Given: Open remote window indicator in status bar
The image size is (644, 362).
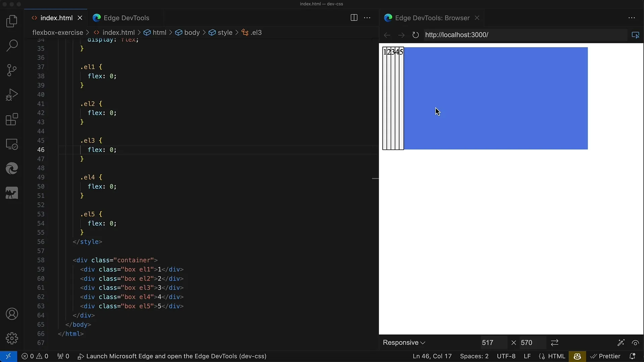Looking at the screenshot, I should [8, 356].
